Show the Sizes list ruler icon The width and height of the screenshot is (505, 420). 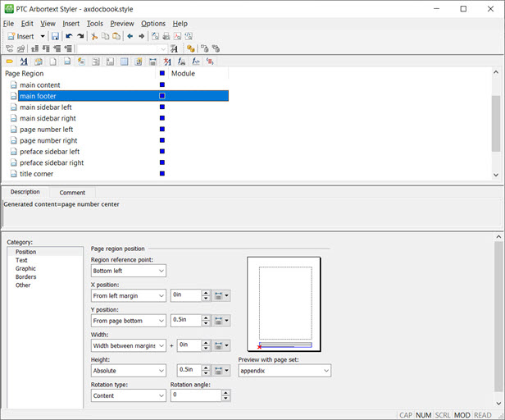point(152,62)
